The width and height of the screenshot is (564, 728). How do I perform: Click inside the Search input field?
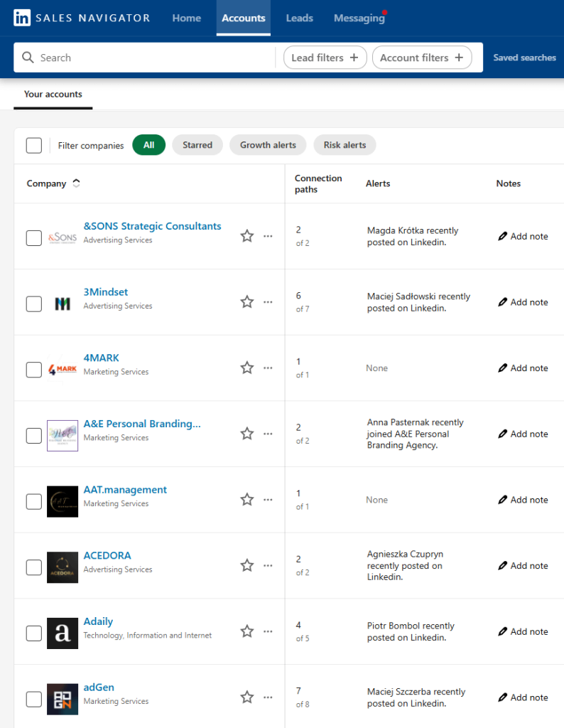pyautogui.click(x=142, y=57)
